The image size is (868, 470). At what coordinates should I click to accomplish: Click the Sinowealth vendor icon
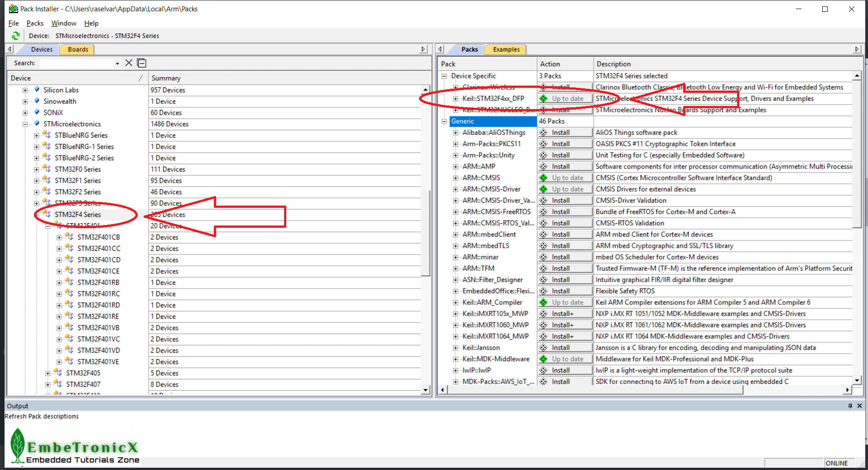coord(37,101)
